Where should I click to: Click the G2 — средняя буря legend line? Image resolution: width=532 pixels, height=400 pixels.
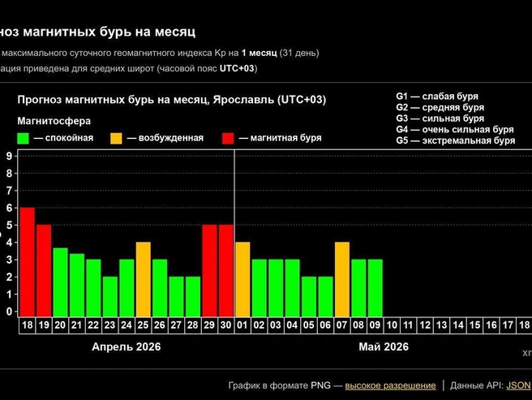point(440,107)
